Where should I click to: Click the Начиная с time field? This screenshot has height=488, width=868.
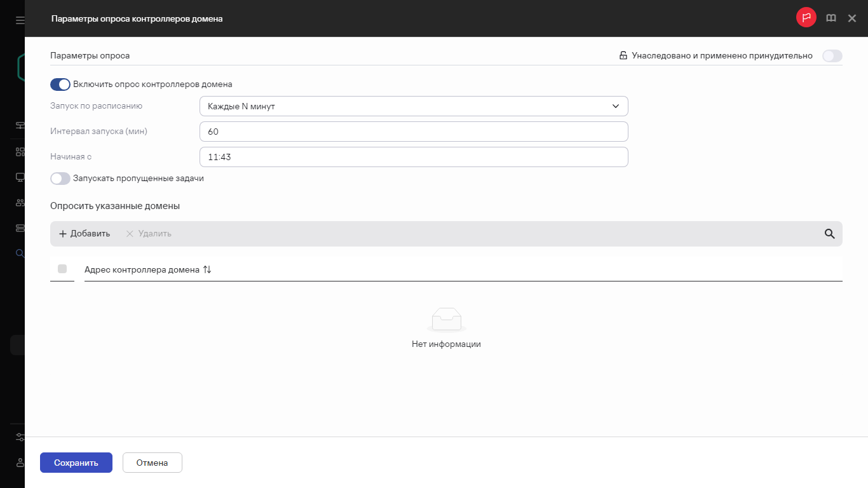tap(413, 157)
